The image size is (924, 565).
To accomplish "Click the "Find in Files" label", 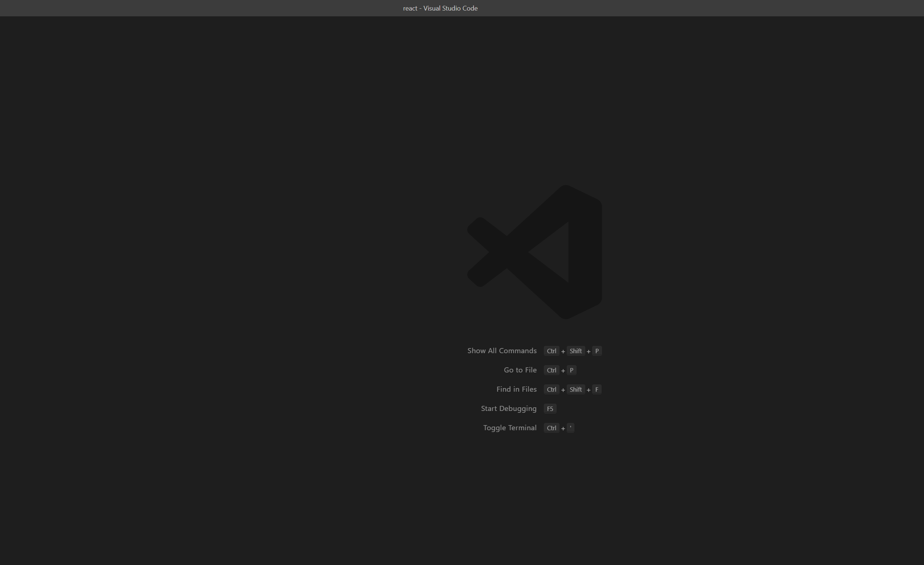I will tap(516, 389).
